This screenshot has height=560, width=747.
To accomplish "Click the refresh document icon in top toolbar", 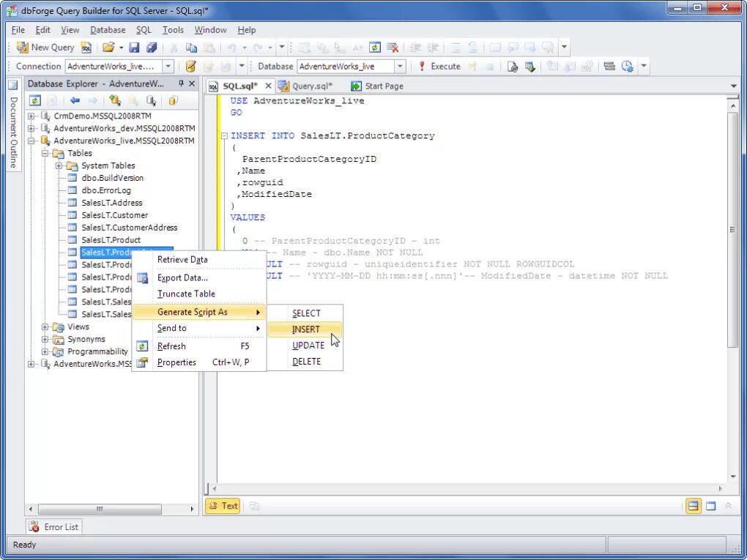I will (375, 47).
